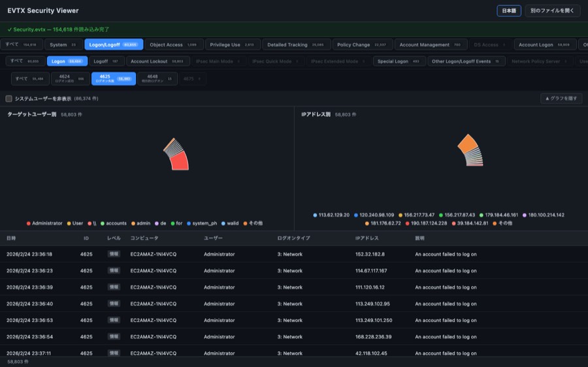Toggle the walid legend entry
This screenshot has width=588, height=367.
[x=230, y=223]
